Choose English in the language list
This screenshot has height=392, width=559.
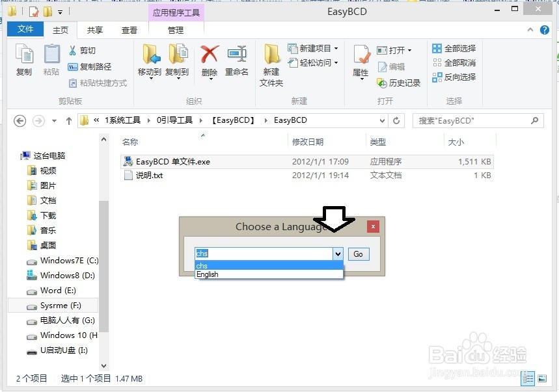(207, 274)
